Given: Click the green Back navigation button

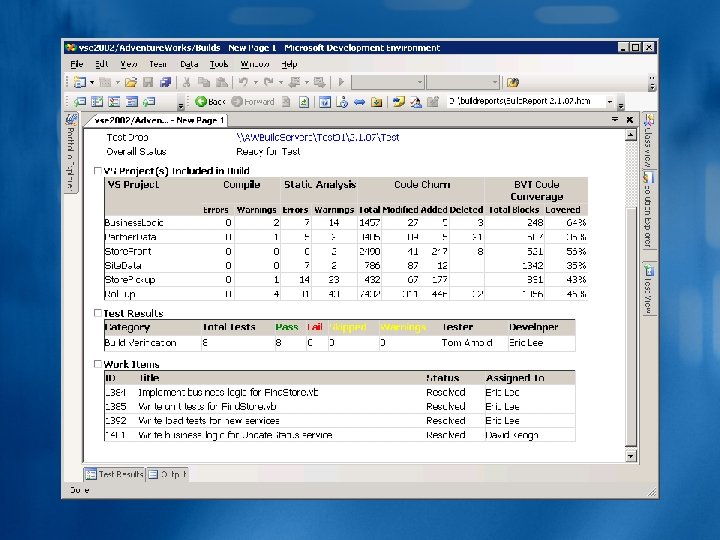Looking at the screenshot, I should click(210, 101).
